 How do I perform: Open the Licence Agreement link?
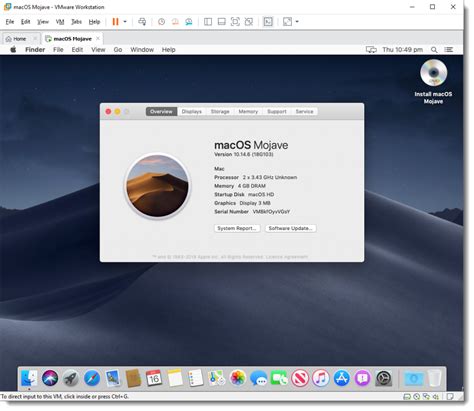point(287,257)
